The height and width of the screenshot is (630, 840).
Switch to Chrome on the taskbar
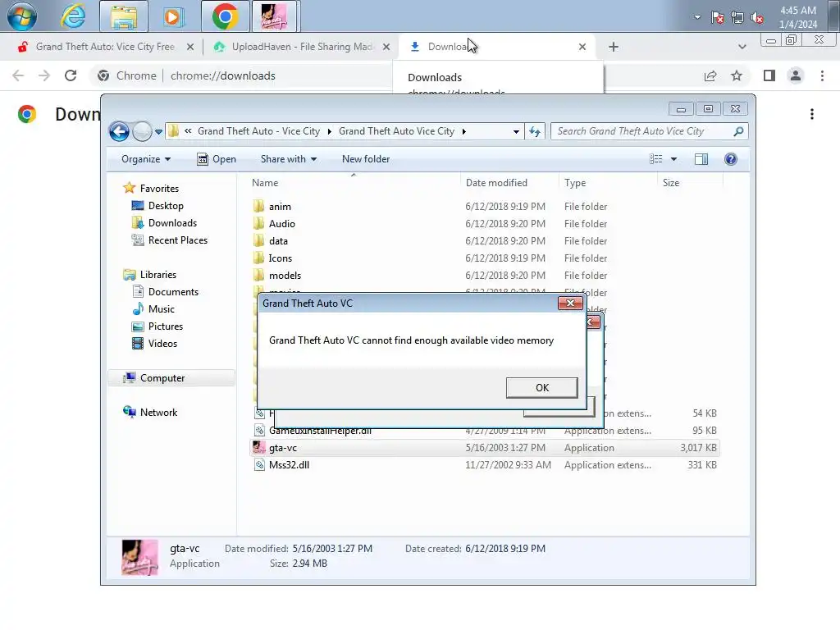pos(225,16)
